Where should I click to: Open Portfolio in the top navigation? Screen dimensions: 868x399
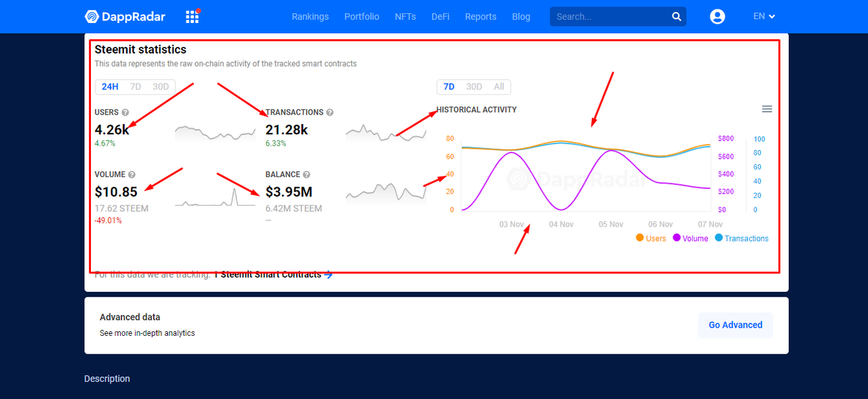click(x=361, y=16)
